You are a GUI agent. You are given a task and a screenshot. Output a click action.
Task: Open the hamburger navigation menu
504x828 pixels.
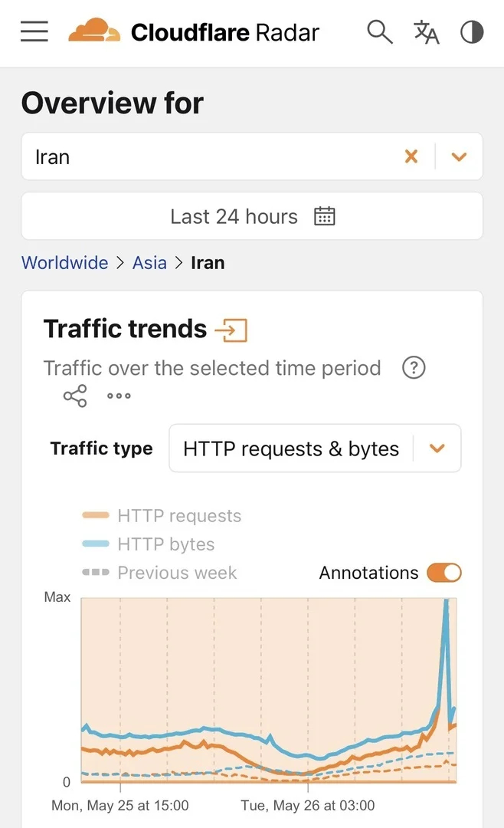pos(34,31)
